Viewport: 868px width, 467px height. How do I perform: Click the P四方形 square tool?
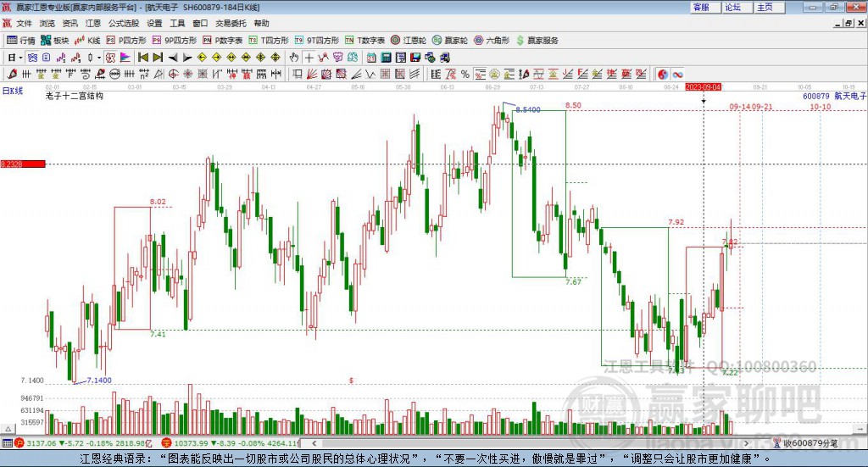(126, 41)
